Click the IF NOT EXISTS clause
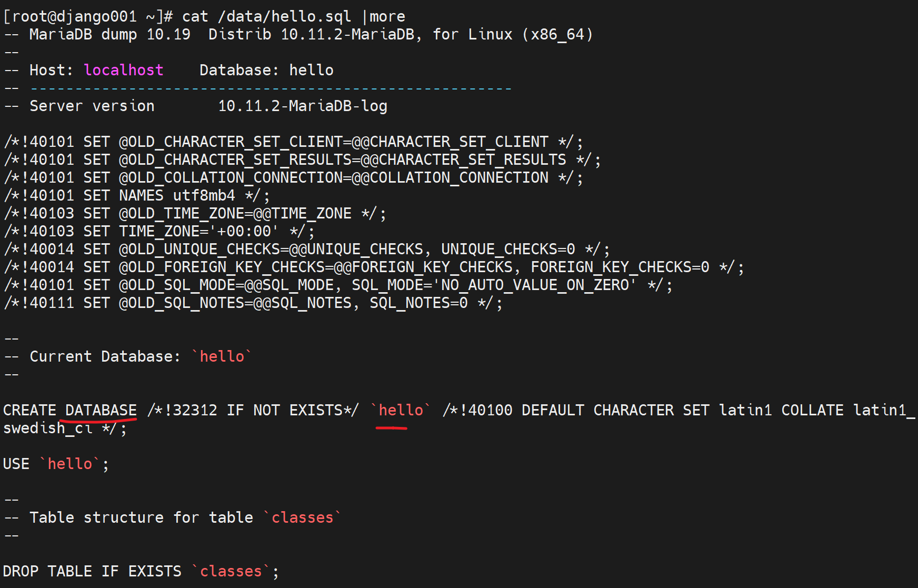This screenshot has height=588, width=918. coord(284,410)
